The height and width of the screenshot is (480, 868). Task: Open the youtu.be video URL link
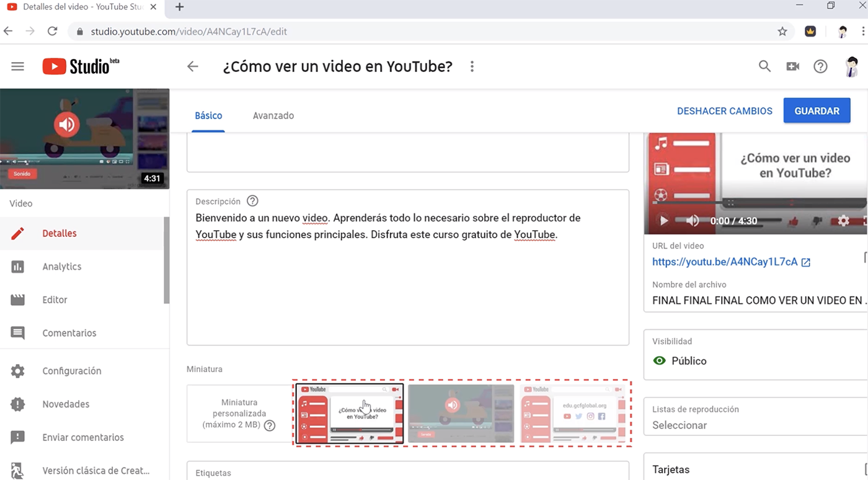[x=725, y=262]
